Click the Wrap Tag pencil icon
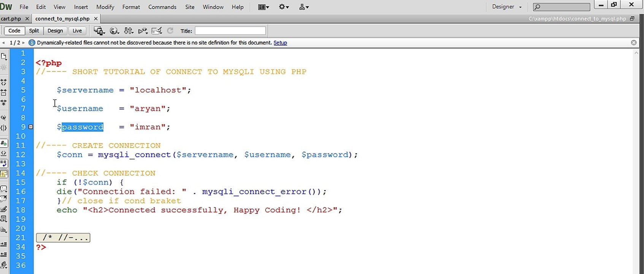This screenshot has height=274, width=644. (4, 209)
